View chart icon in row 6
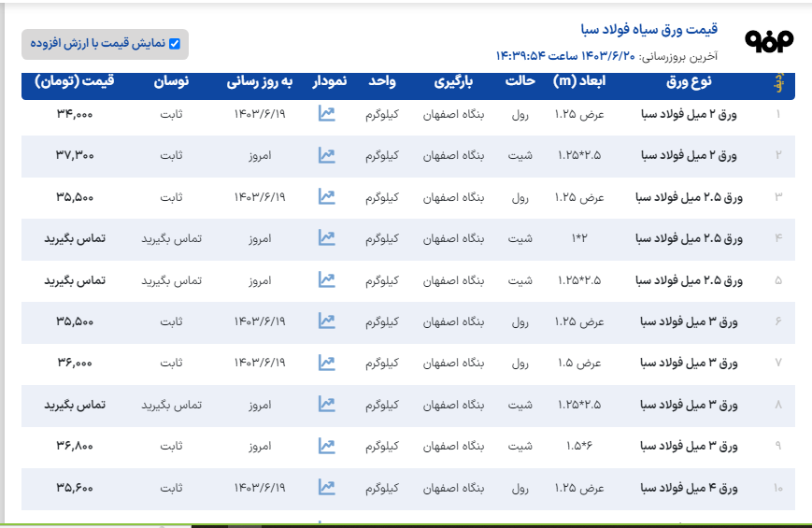Image resolution: width=812 pixels, height=528 pixels. pos(326,321)
